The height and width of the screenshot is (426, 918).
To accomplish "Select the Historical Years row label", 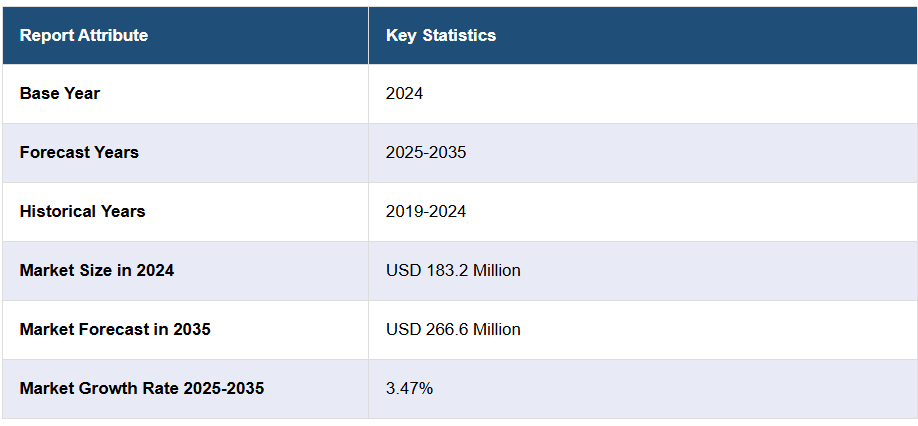I will 82,212.
